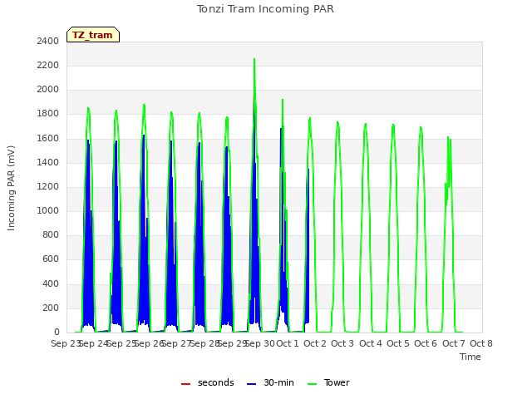Click the x-axis date label Oct 6
This screenshot has width=532, height=399.
426,343
